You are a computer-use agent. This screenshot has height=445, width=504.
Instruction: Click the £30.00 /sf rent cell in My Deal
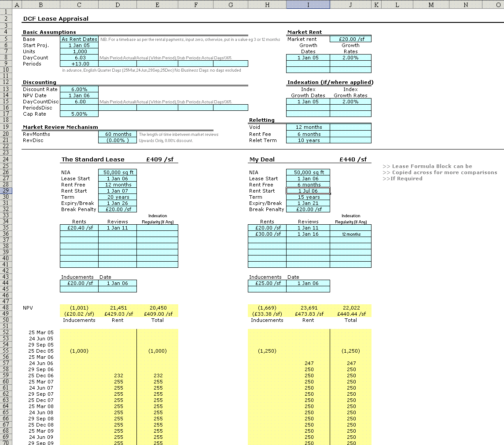pyautogui.click(x=267, y=234)
